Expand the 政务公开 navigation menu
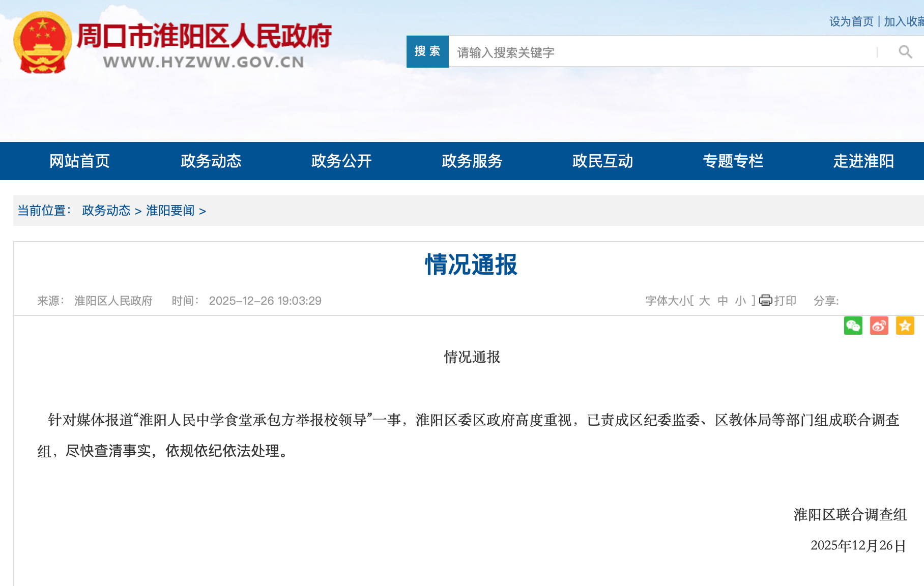Screen dimensions: 924x586 click(x=341, y=161)
